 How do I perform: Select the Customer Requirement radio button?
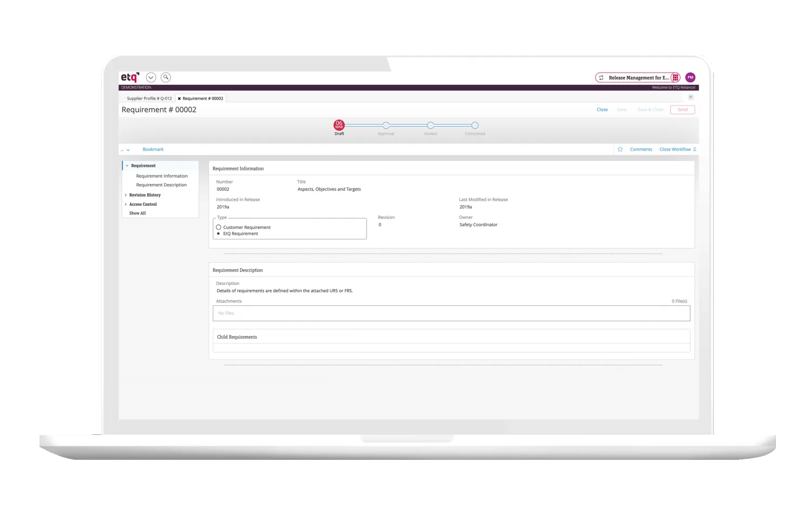coord(219,227)
